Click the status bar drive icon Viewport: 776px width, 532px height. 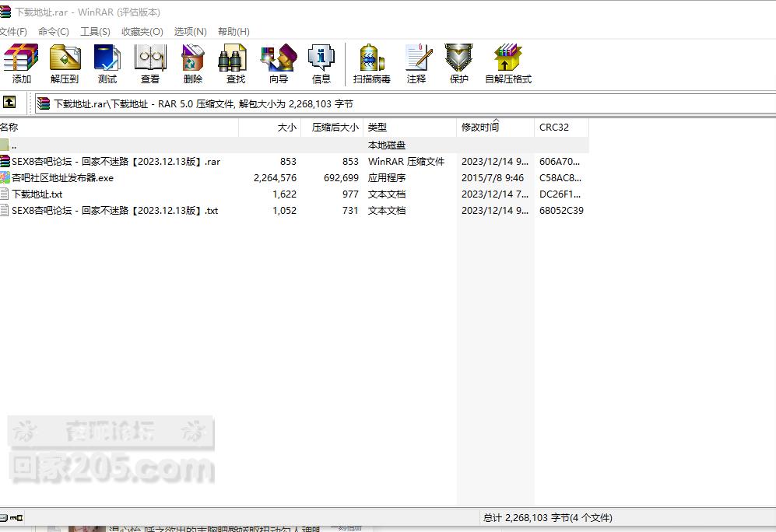3,518
